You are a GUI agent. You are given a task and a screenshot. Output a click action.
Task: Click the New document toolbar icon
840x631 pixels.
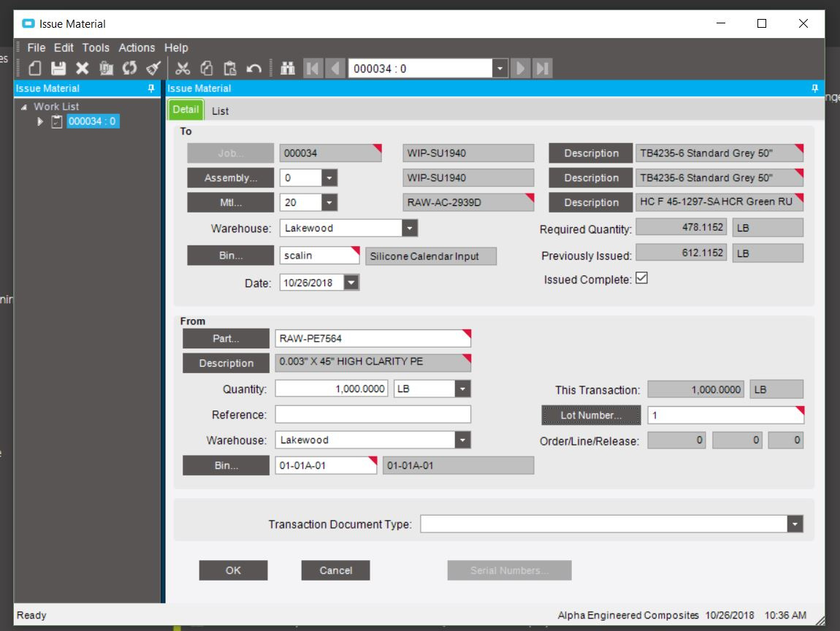point(35,69)
